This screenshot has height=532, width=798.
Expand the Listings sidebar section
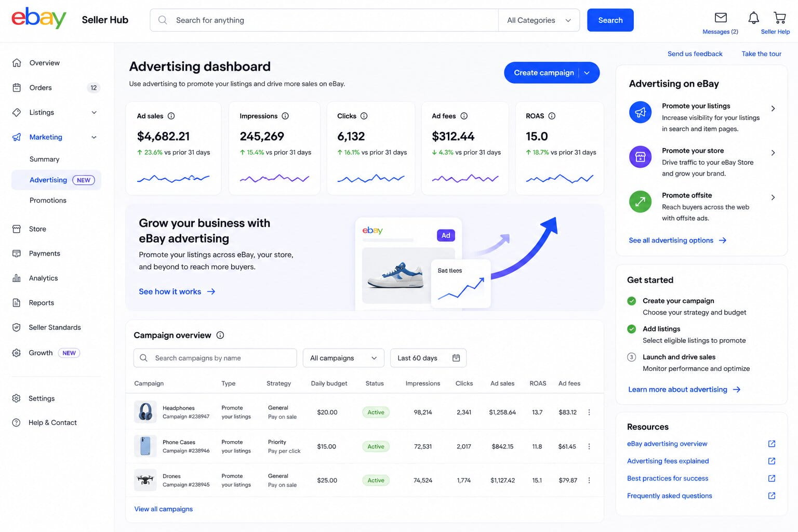pos(94,112)
